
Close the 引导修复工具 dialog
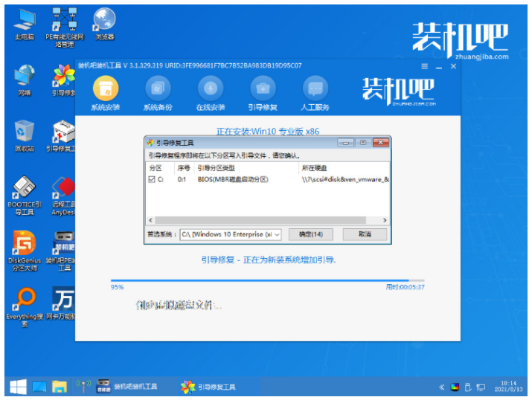click(x=381, y=143)
